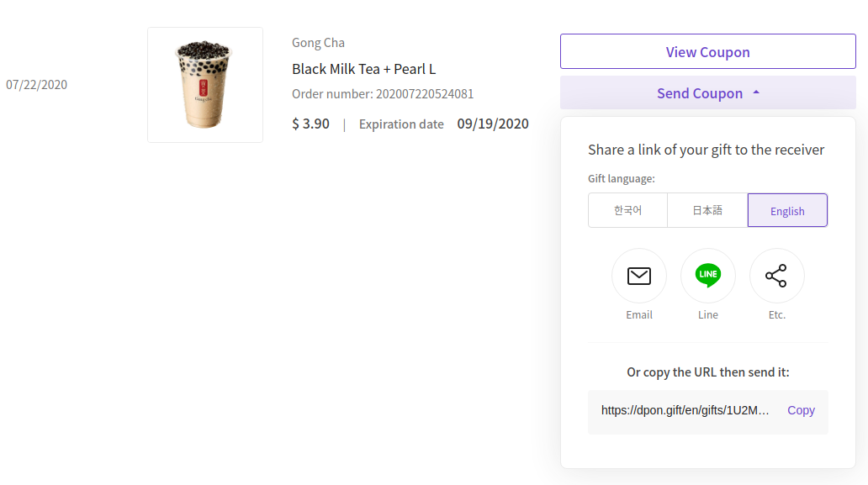
Task: Copy the gift URL
Action: coord(801,410)
